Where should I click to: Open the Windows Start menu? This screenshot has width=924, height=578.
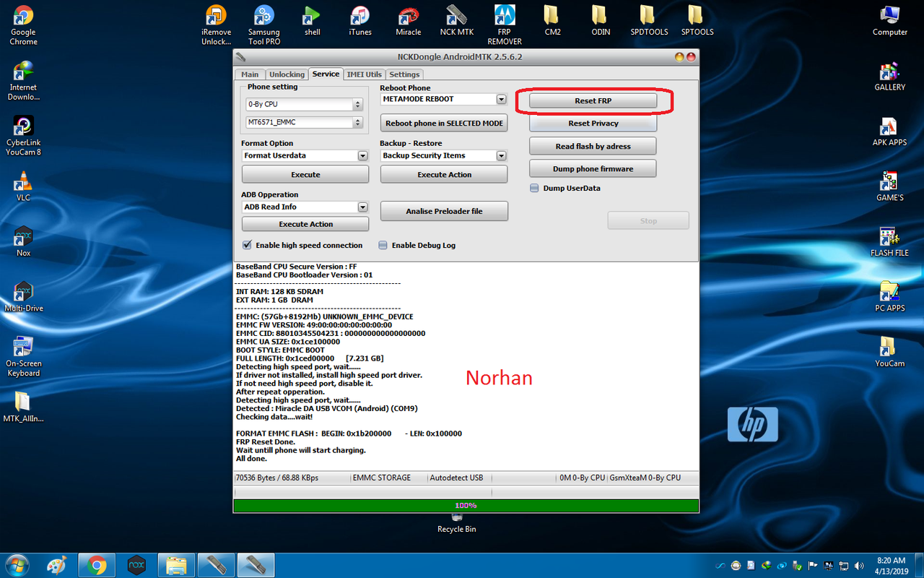(x=17, y=564)
